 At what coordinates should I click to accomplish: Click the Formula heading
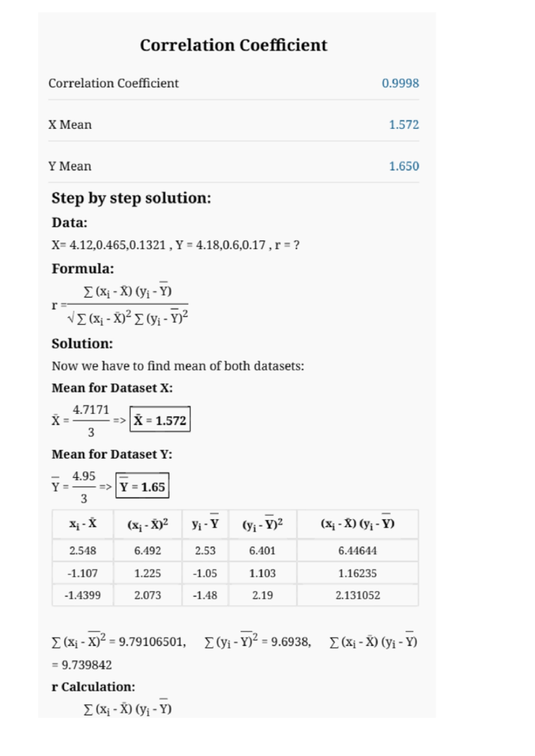click(x=83, y=269)
